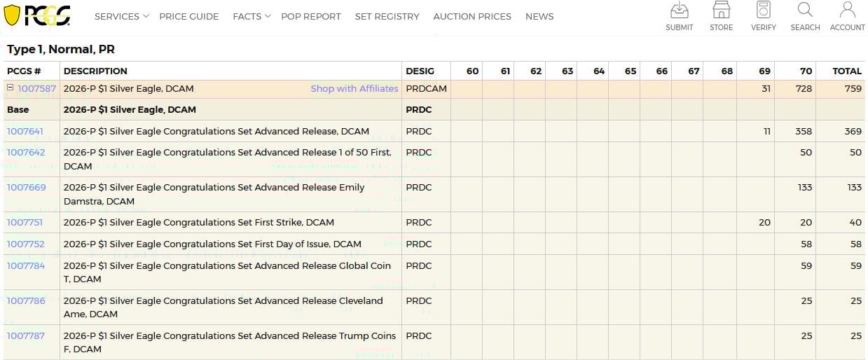Open the 1007751 First Strike link
868x360 pixels.
click(x=25, y=222)
